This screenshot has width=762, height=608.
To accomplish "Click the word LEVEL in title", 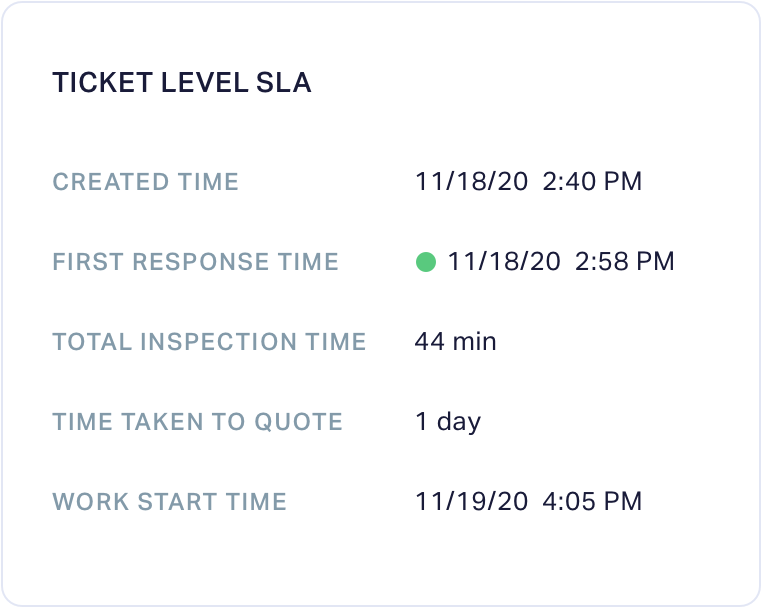I will [x=205, y=82].
